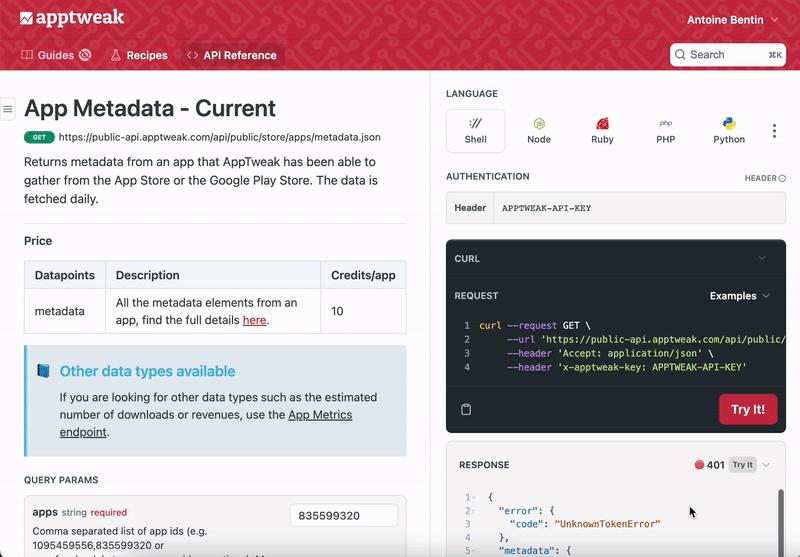Screen dimensions: 800x557
Task: Click the API Reference code brackets icon
Action: [192, 55]
